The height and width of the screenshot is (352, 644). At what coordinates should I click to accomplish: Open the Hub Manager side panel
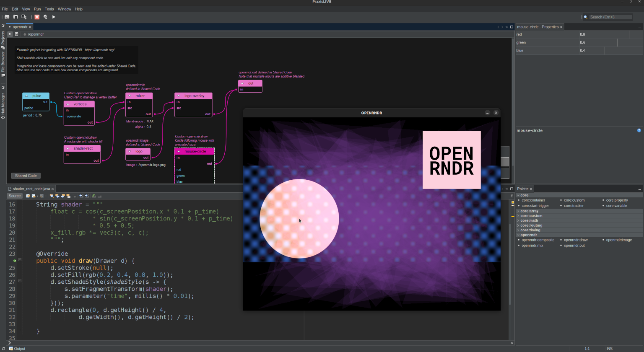3,106
